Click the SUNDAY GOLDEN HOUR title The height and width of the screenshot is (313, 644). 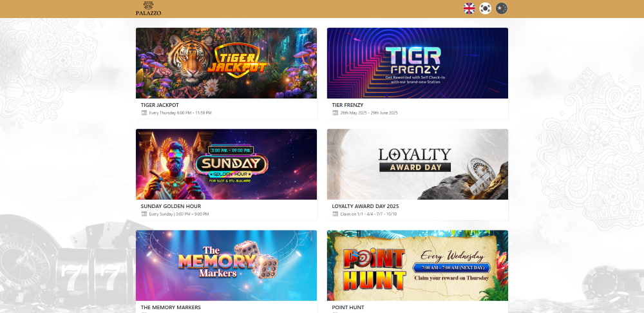(171, 206)
